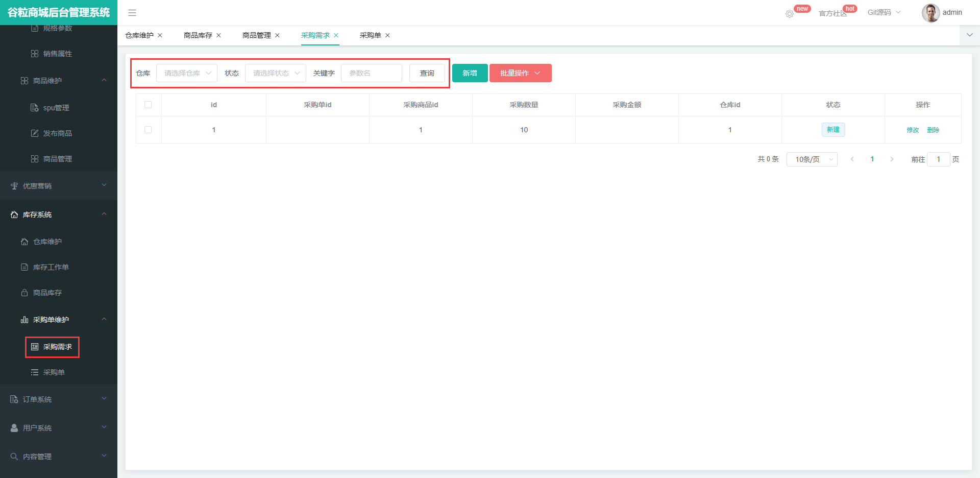Open spu管理 from the sidebar

coord(56,108)
